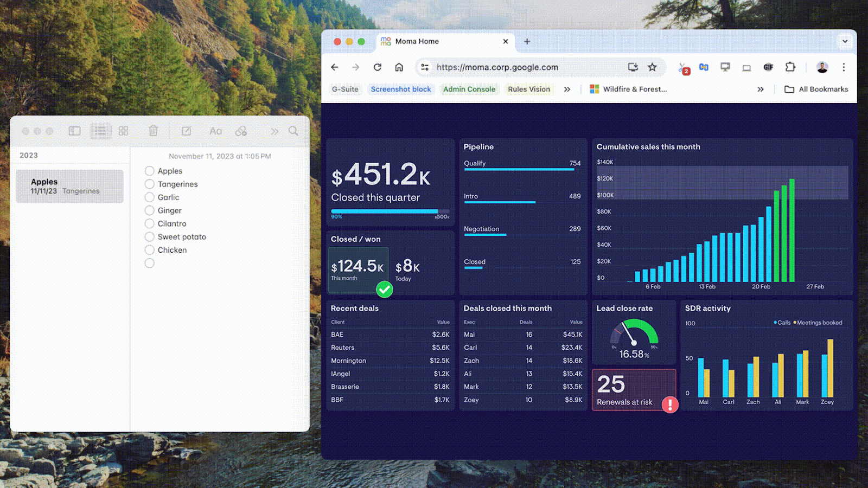The image size is (868, 488).
Task: Open the Screenshot block bookmark
Action: tap(400, 89)
